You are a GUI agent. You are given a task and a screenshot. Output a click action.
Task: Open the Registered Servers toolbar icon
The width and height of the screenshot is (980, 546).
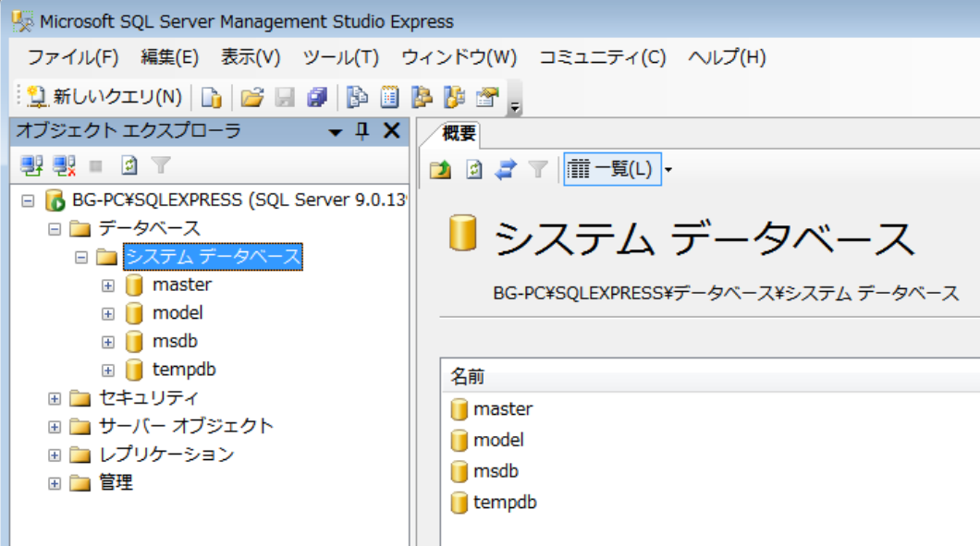[x=358, y=97]
